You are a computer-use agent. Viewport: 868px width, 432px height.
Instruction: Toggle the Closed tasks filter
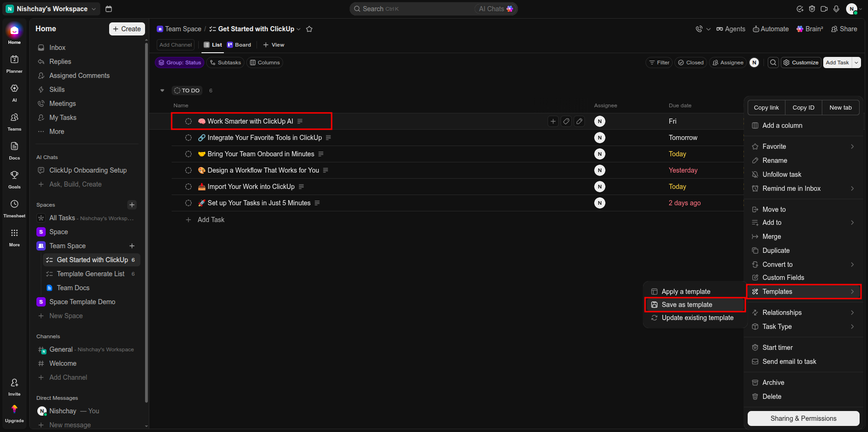coord(691,63)
